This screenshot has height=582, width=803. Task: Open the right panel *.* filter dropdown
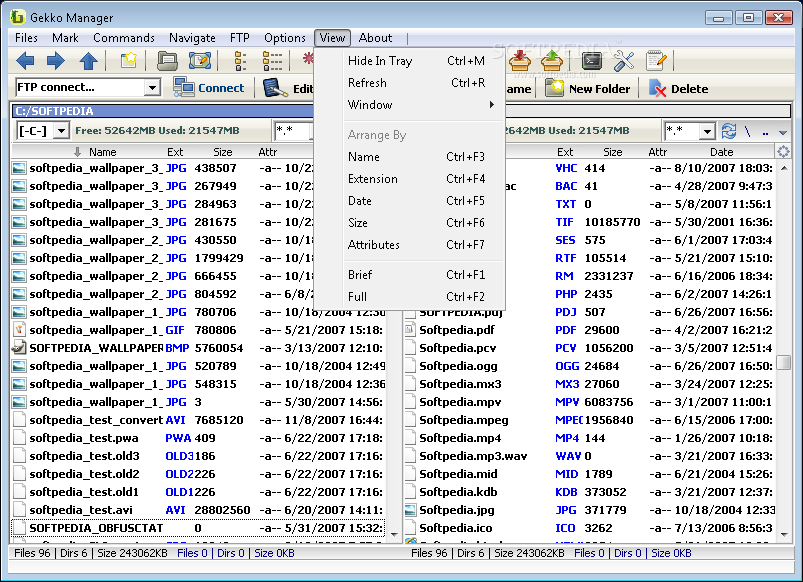(707, 131)
